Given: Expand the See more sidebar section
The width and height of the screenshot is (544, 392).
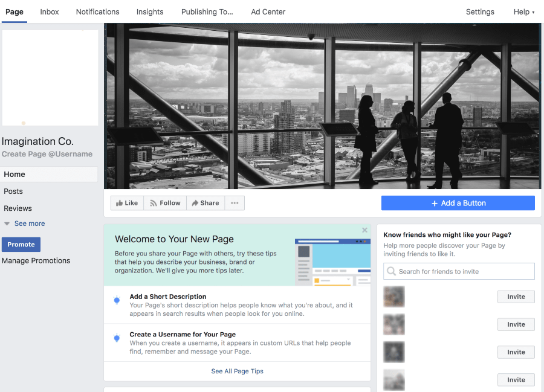Looking at the screenshot, I should (29, 223).
